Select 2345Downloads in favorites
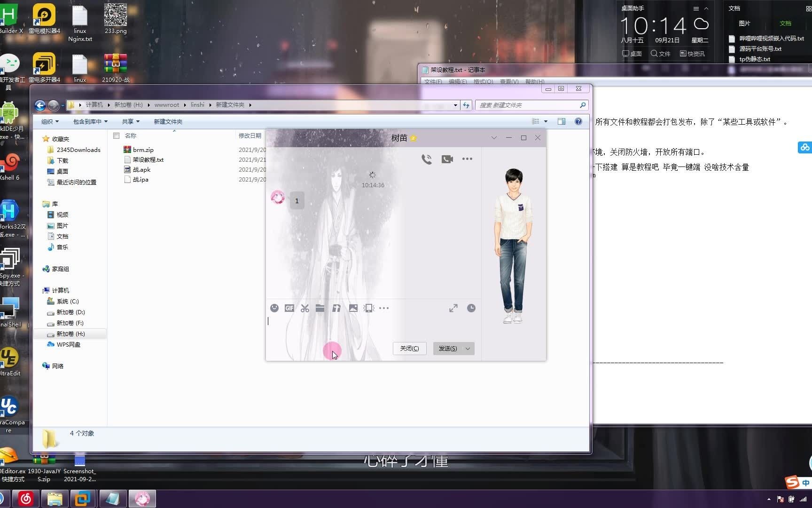The height and width of the screenshot is (508, 812). coord(74,150)
